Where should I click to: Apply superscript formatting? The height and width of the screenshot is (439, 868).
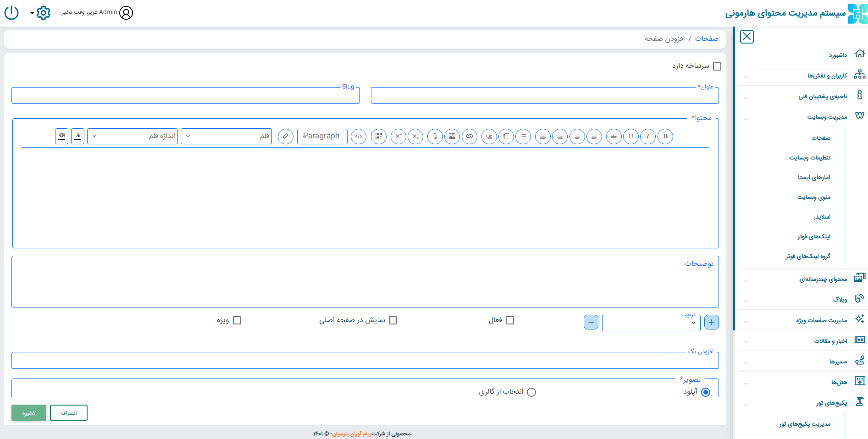pyautogui.click(x=398, y=137)
